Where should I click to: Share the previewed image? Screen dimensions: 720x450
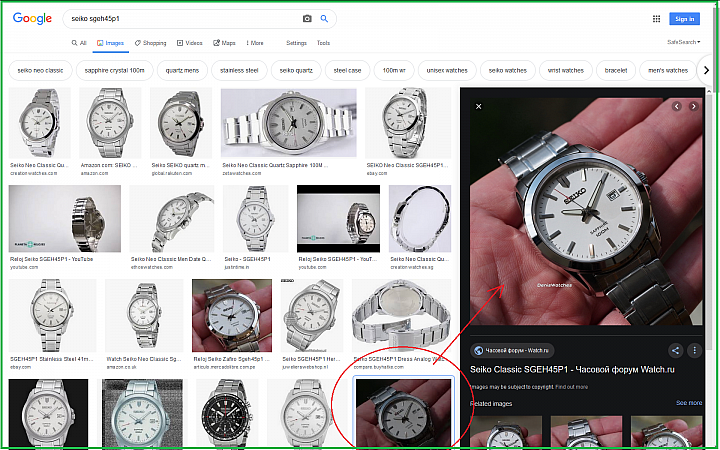click(x=675, y=351)
